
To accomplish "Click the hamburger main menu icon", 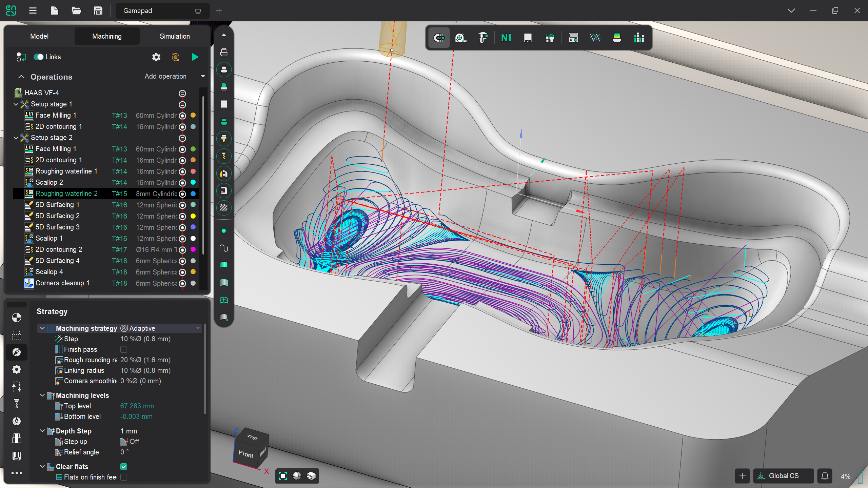I will click(x=33, y=11).
